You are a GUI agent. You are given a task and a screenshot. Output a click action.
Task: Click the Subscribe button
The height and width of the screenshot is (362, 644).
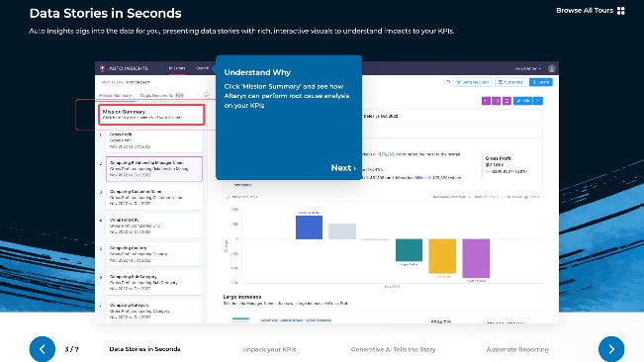pos(510,82)
